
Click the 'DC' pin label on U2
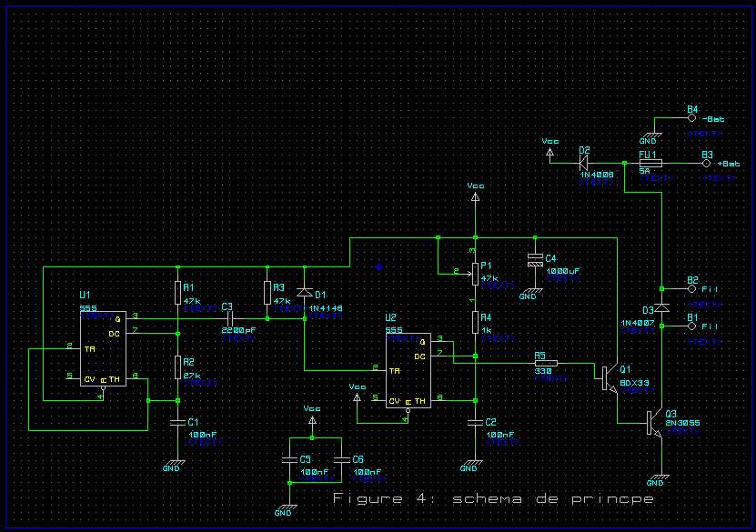click(x=419, y=356)
